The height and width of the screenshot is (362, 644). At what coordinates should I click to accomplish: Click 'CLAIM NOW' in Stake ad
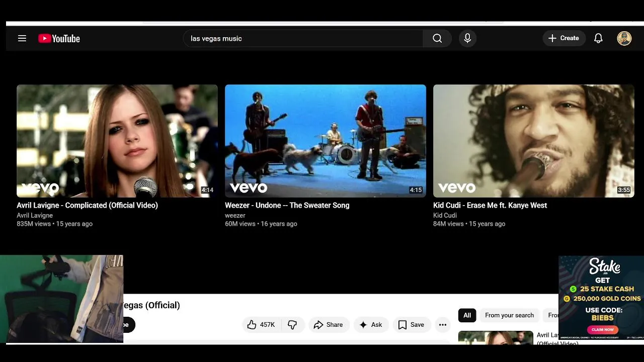pyautogui.click(x=602, y=330)
